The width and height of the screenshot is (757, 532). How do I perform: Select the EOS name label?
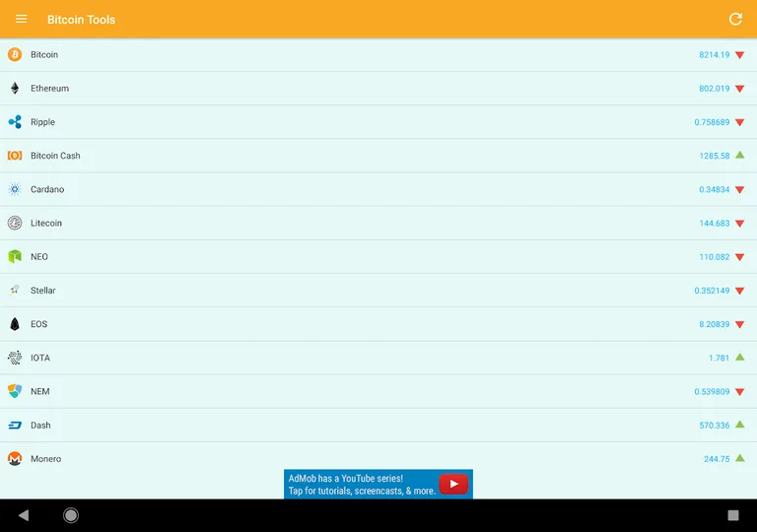click(x=39, y=324)
